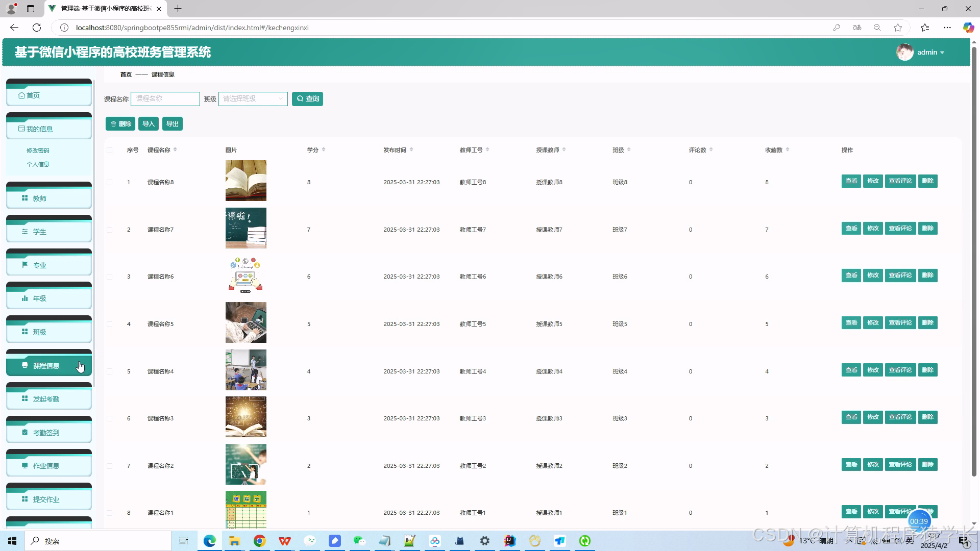Screen dimensions: 980x551
Task: Expand the admin user dropdown menu
Action: 930,53
